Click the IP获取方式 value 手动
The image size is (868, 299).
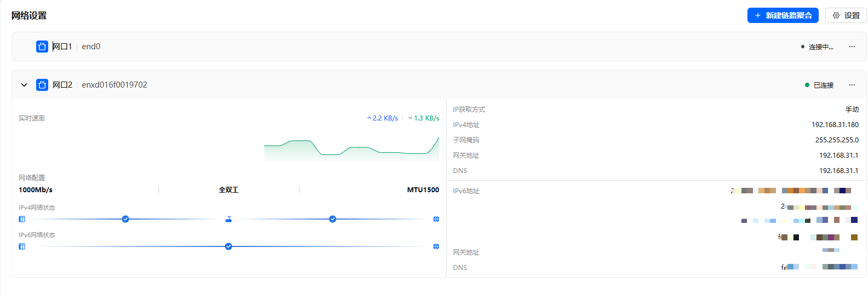pos(852,110)
